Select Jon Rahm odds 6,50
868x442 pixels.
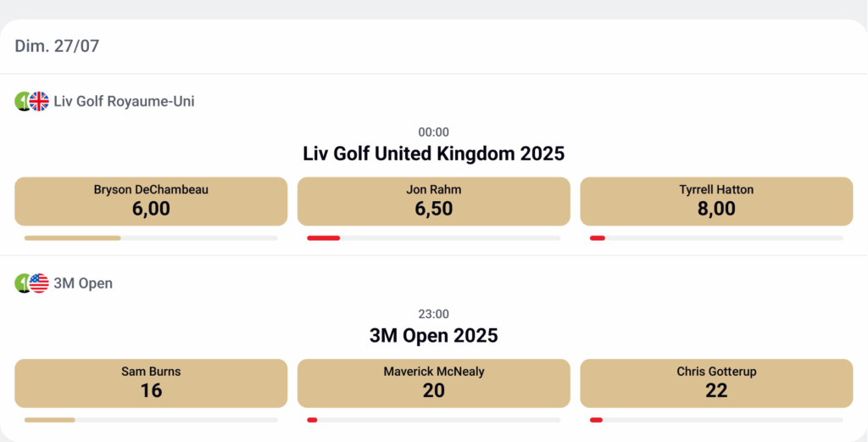(x=433, y=201)
